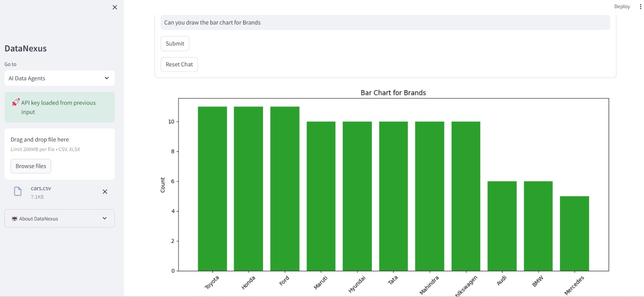
Task: Click Reset Chat button
Action: click(x=179, y=64)
